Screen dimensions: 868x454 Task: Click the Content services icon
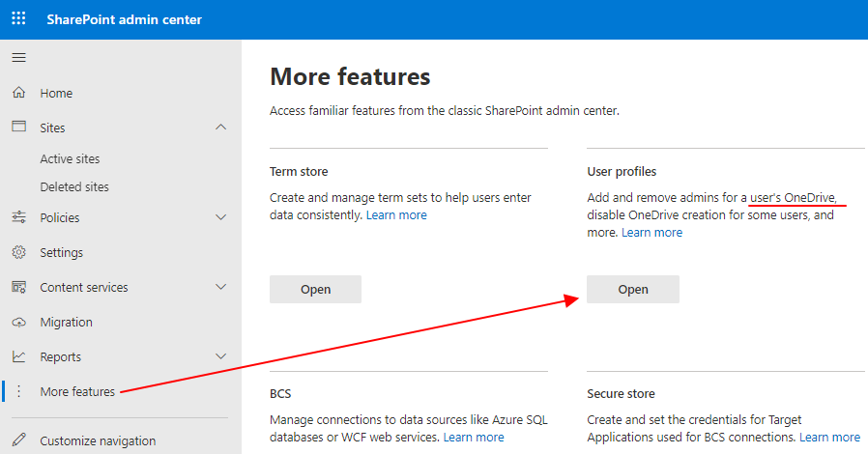click(x=18, y=287)
